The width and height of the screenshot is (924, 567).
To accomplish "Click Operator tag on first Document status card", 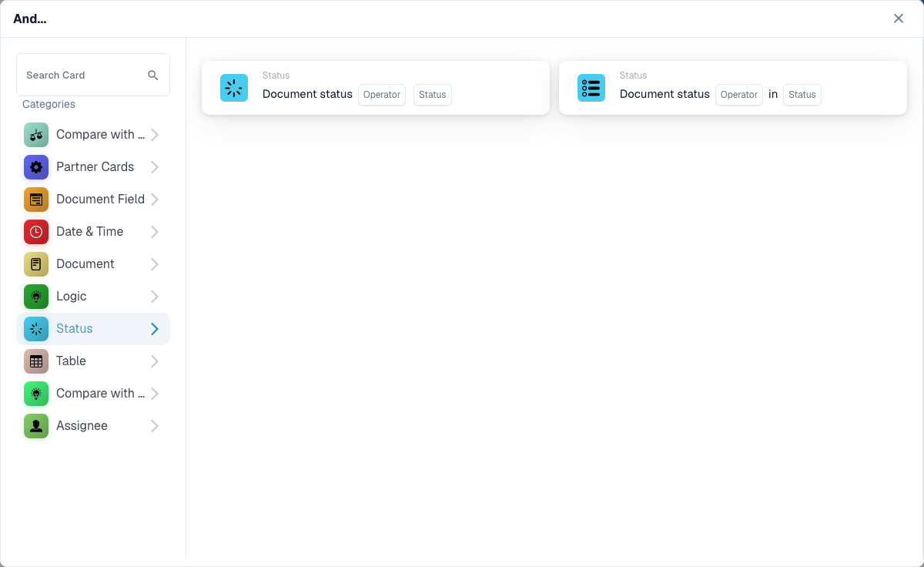I will click(x=382, y=95).
